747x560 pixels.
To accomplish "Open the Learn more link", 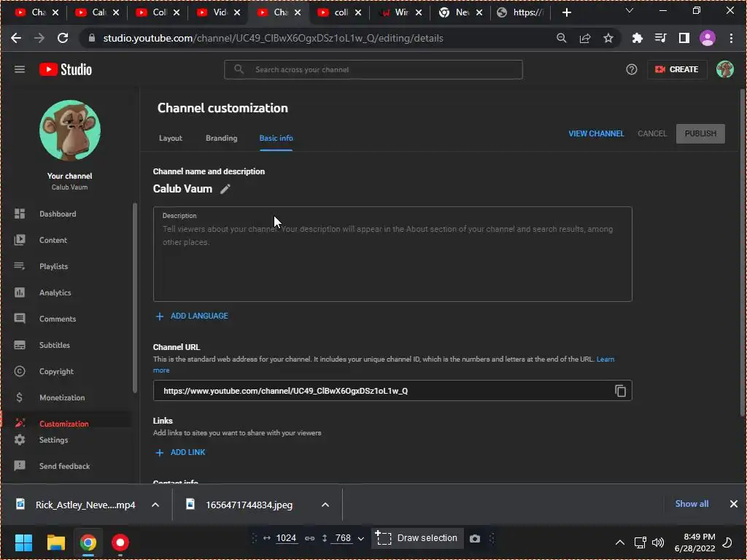I will click(x=605, y=359).
